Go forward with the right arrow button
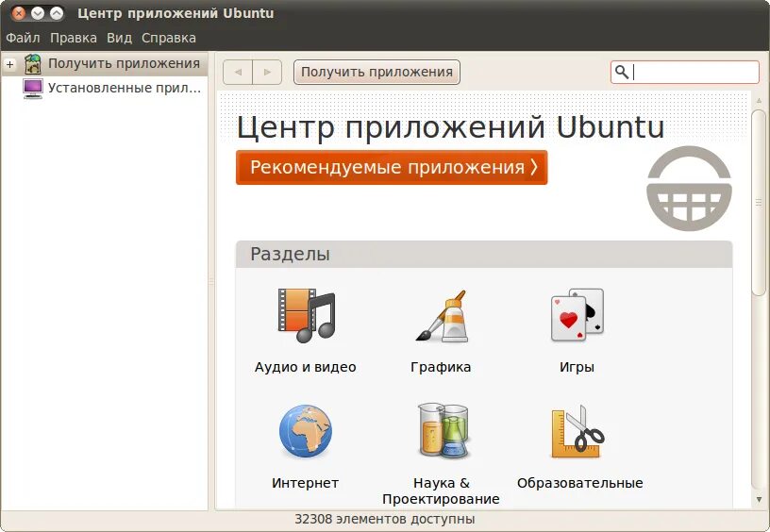Screen dimensions: 770x532 (x=267, y=72)
